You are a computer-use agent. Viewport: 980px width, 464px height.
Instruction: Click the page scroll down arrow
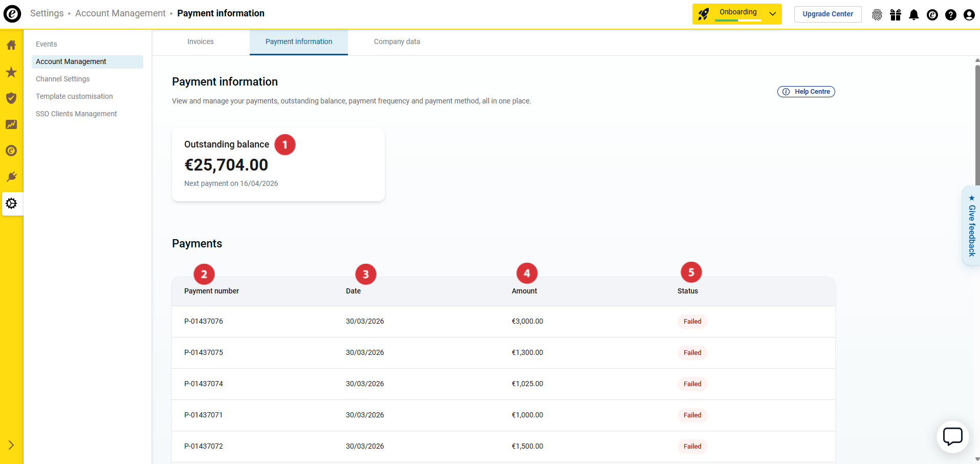[x=977, y=459]
